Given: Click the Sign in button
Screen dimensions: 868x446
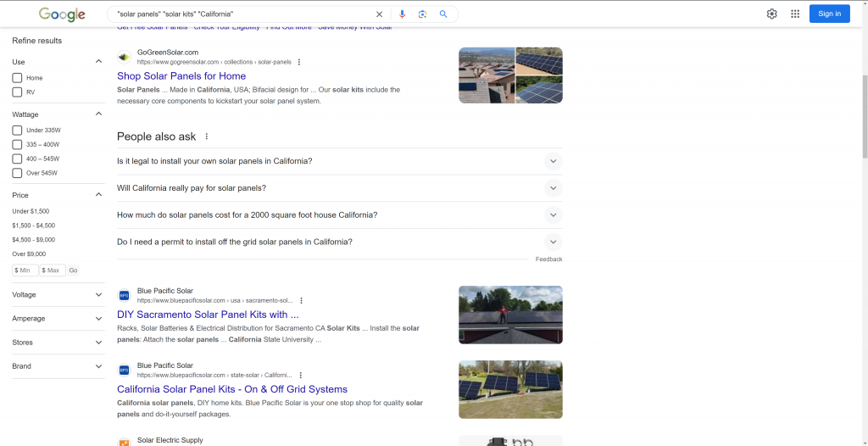Looking at the screenshot, I should tap(829, 14).
